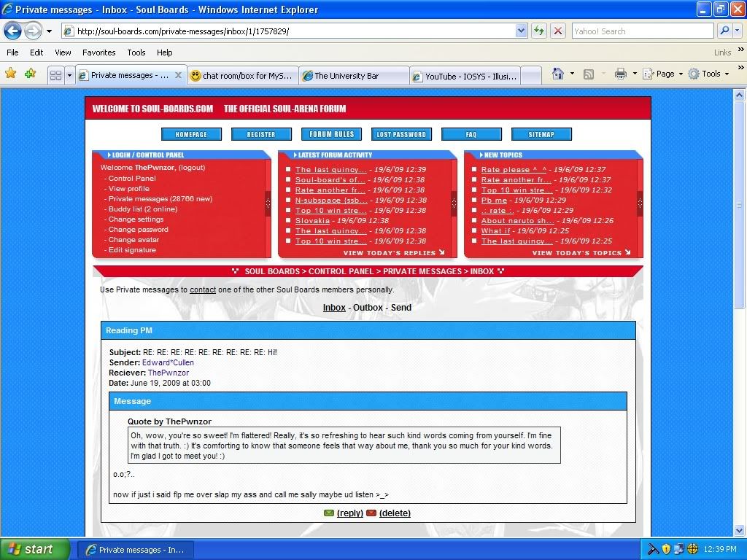The height and width of the screenshot is (560, 747).
Task: Click the search magnifier icon
Action: pyautogui.click(x=724, y=31)
